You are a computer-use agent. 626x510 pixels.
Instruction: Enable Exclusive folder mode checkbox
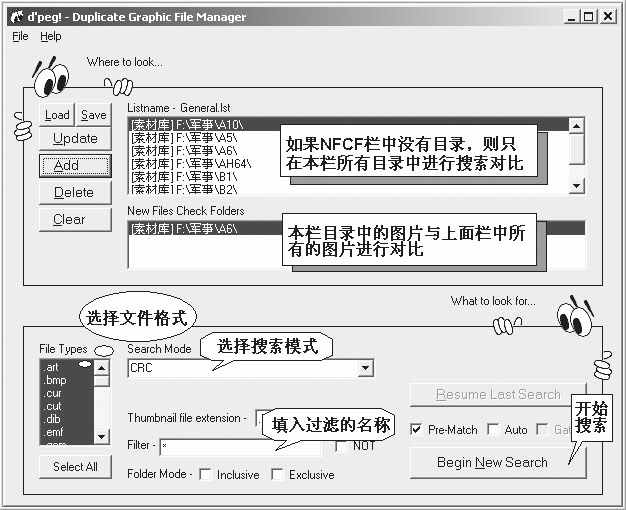[277, 474]
